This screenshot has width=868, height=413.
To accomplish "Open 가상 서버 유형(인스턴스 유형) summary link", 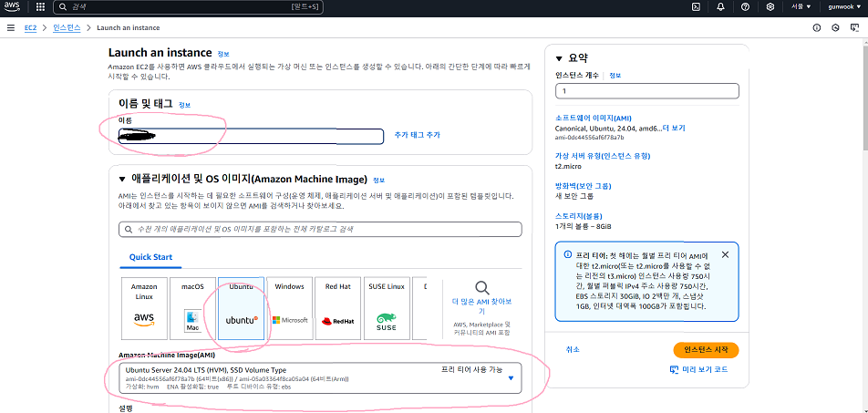I will pyautogui.click(x=603, y=156).
